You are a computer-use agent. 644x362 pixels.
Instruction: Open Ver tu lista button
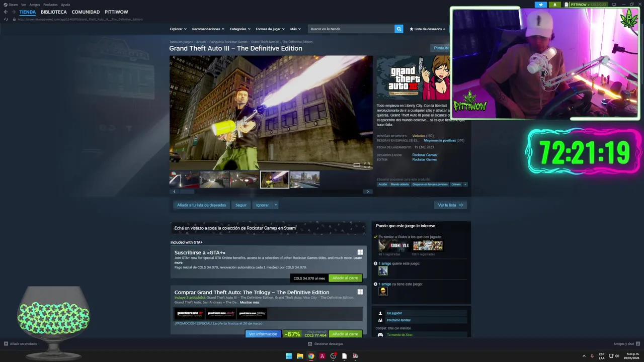[x=450, y=205]
